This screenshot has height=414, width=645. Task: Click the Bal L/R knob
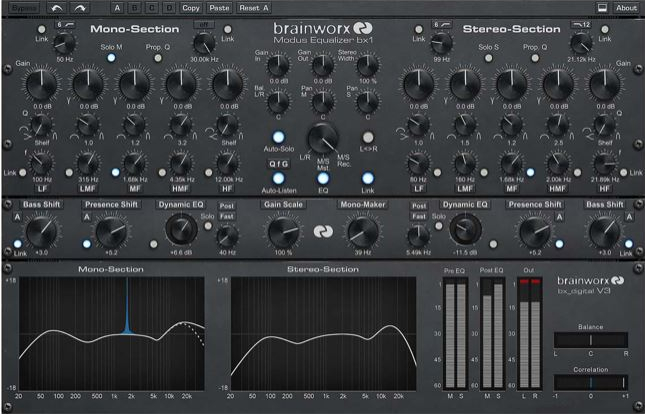[278, 102]
